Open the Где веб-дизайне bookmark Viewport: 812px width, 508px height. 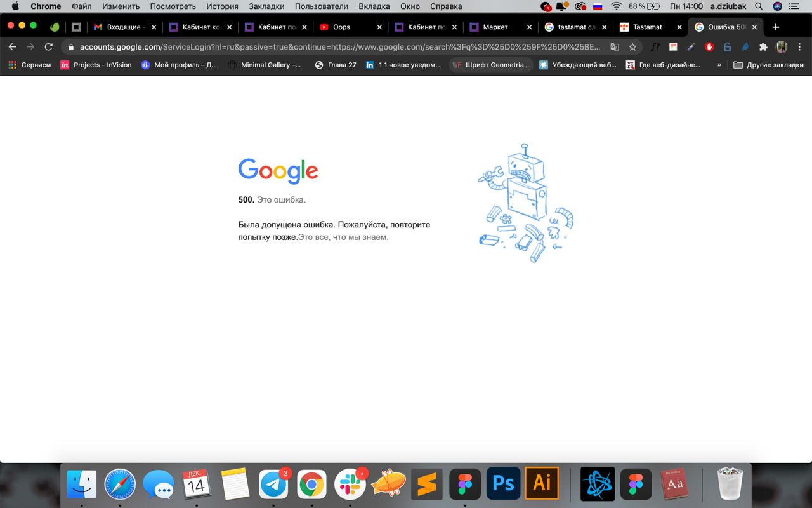click(x=664, y=65)
